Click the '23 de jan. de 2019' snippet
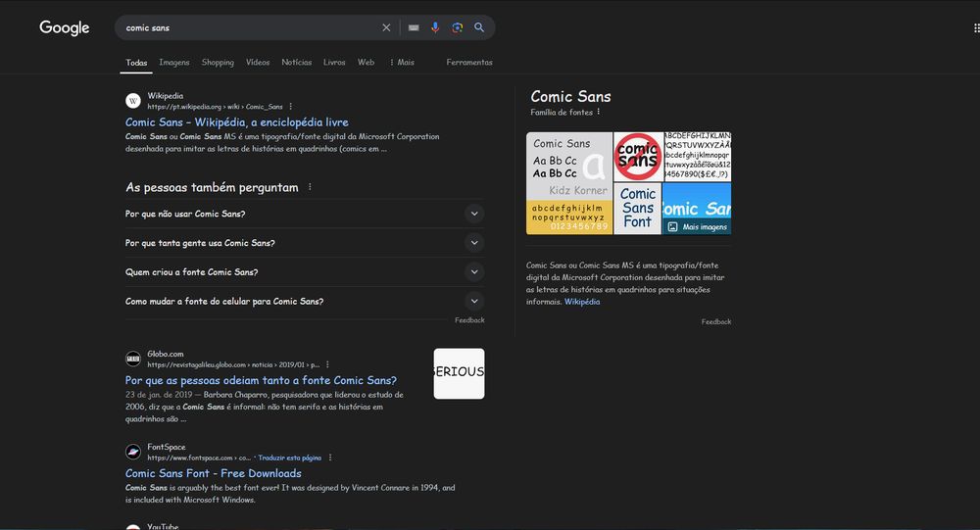The width and height of the screenshot is (980, 530). [159, 395]
